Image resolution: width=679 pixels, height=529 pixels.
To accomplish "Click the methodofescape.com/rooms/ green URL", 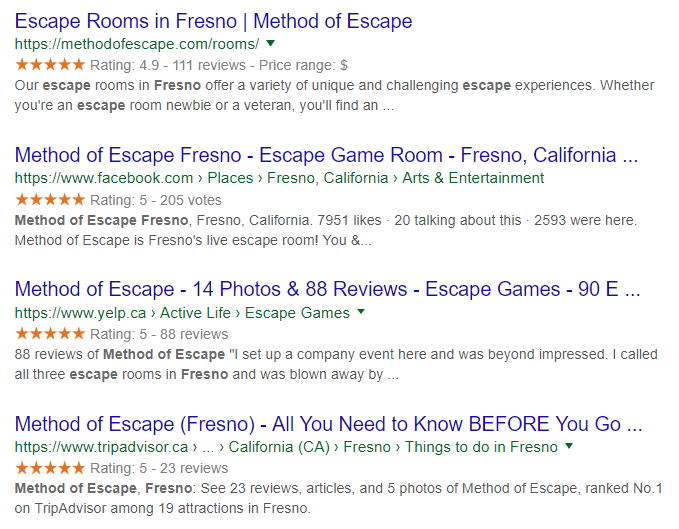I will pyautogui.click(x=137, y=44).
